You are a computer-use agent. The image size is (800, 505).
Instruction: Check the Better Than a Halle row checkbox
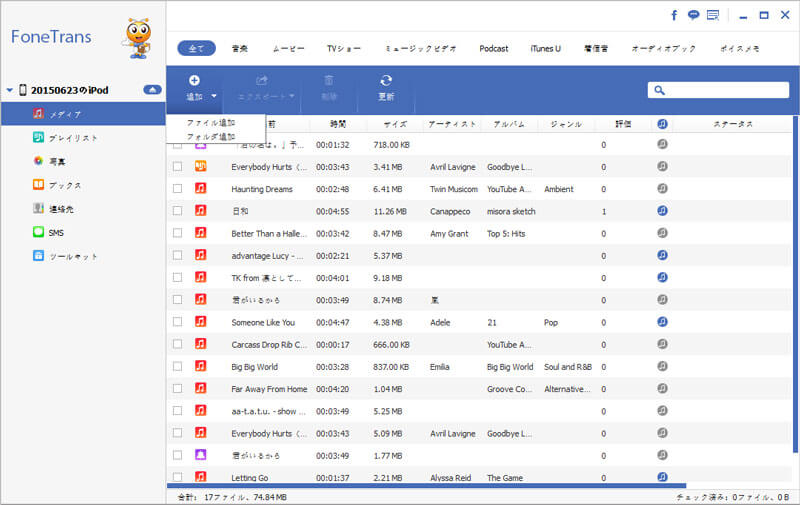[x=177, y=233]
